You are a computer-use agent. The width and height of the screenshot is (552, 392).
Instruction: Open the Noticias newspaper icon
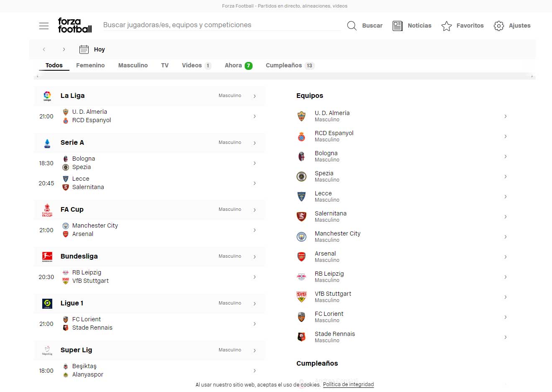(x=397, y=26)
